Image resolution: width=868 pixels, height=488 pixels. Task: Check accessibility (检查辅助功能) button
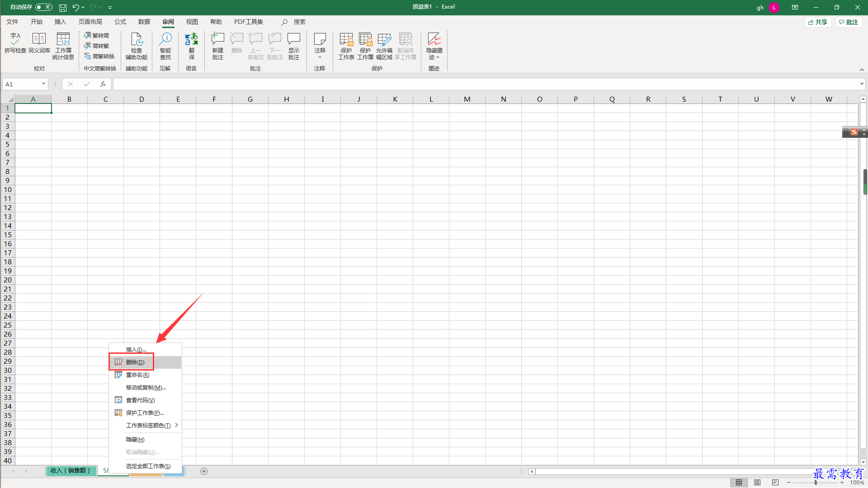(137, 46)
